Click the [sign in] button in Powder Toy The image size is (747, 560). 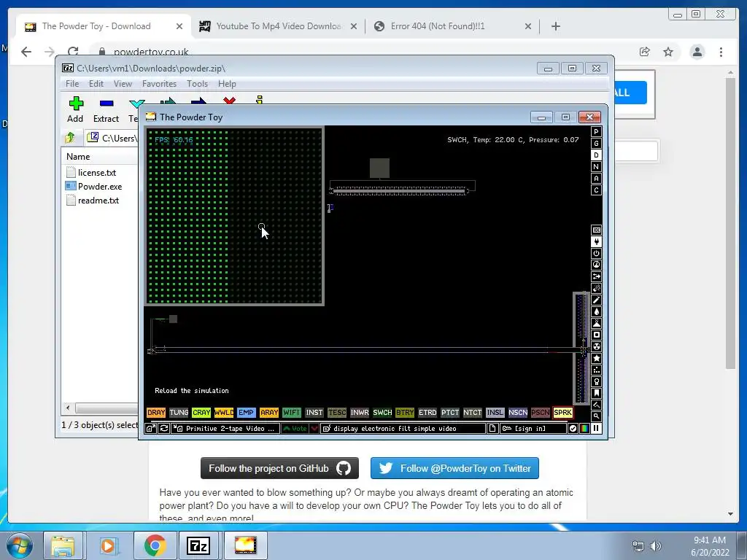point(533,429)
